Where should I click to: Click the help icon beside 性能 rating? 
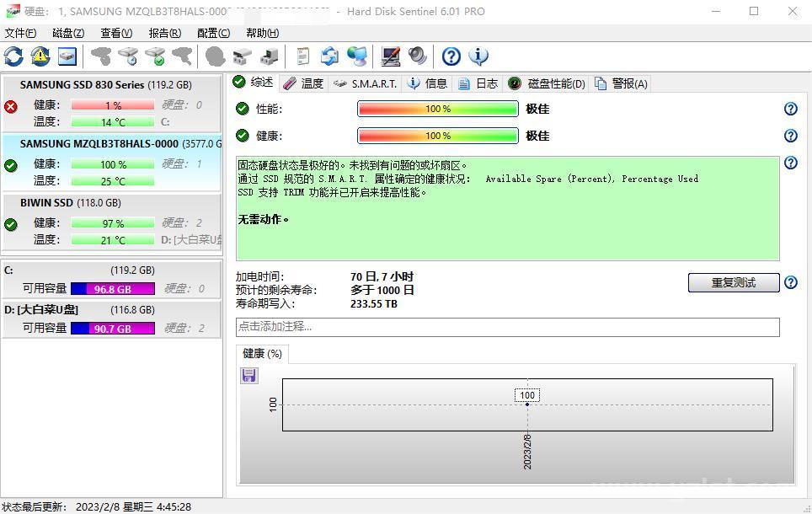coord(791,109)
